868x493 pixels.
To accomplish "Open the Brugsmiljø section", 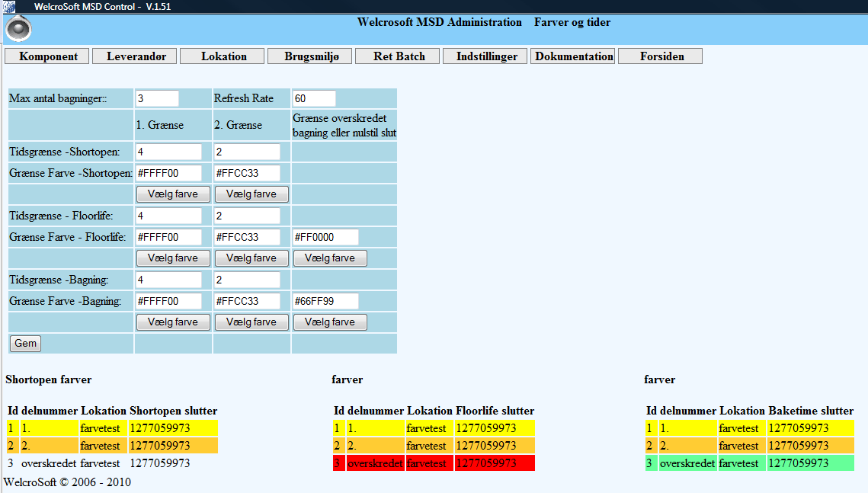I will tap(310, 56).
